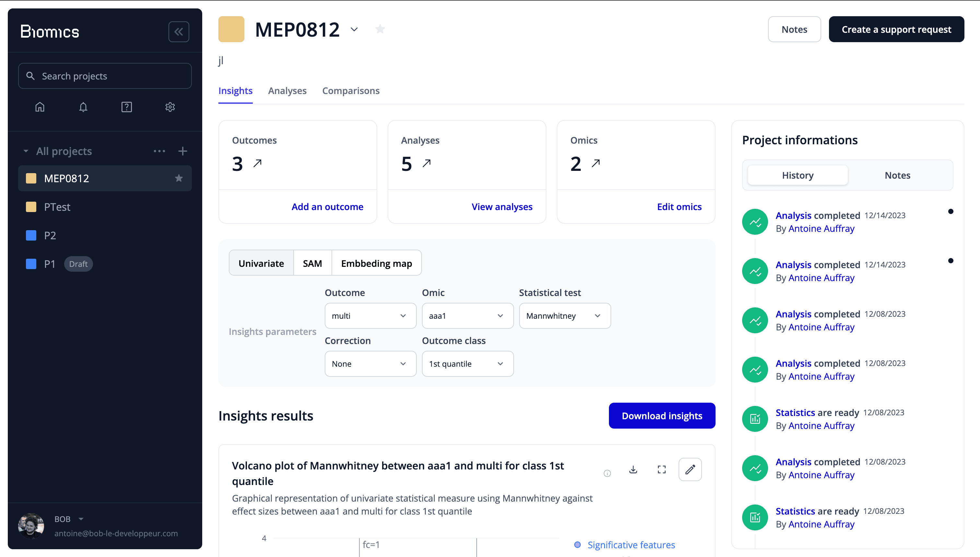Click the Notes button in header

tap(794, 30)
